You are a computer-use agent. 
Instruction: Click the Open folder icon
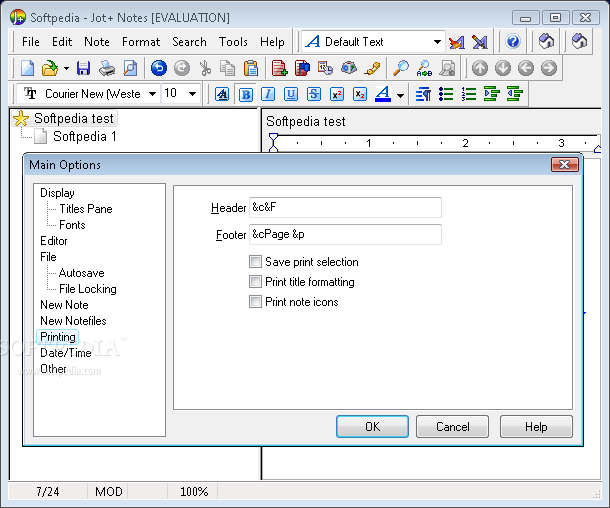click(x=49, y=68)
